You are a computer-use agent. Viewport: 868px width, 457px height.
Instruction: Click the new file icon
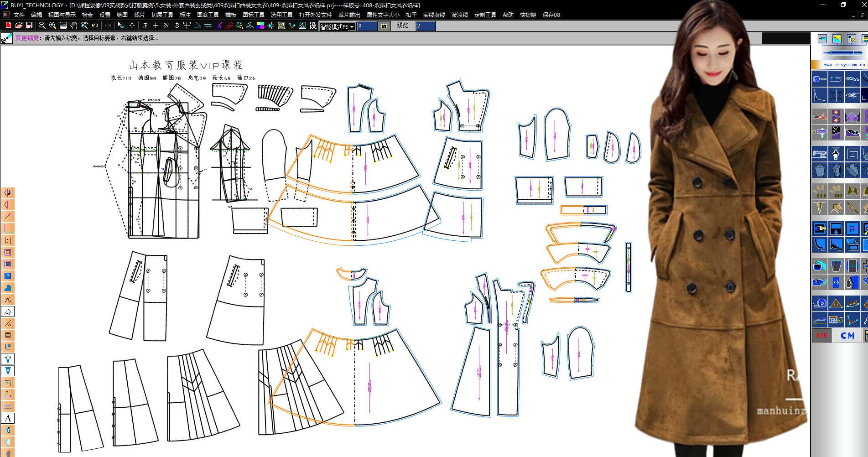point(8,26)
